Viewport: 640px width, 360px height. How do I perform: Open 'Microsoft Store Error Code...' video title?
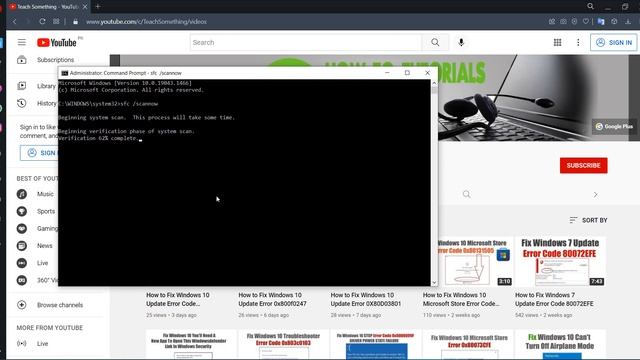[461, 299]
